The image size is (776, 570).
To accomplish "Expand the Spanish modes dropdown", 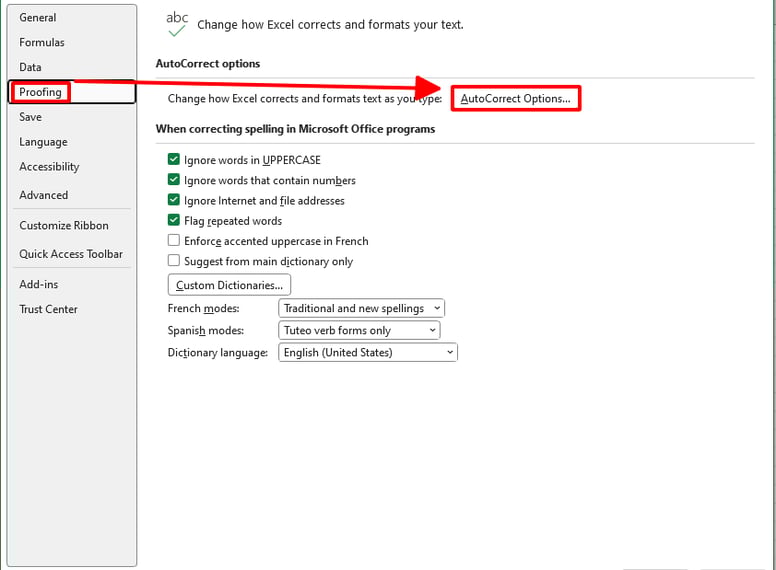I will click(359, 330).
